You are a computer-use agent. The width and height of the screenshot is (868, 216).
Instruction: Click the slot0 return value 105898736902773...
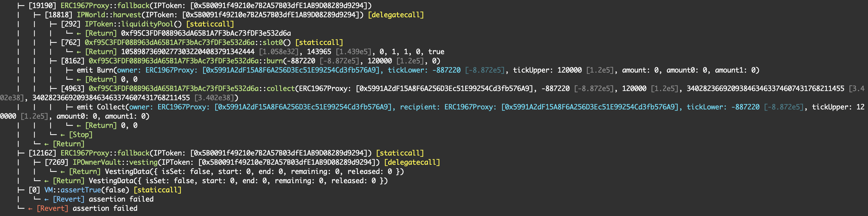(x=188, y=52)
